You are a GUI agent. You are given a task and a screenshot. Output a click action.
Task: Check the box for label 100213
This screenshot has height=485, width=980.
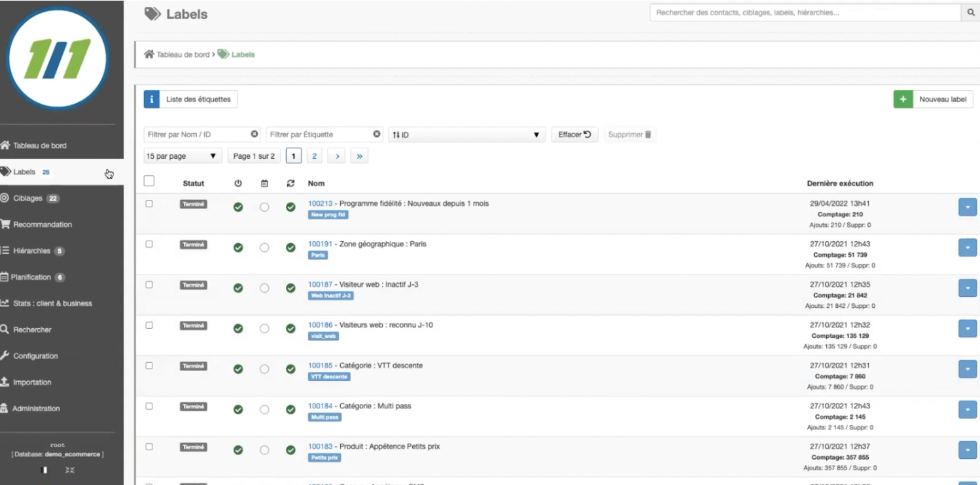pyautogui.click(x=149, y=204)
